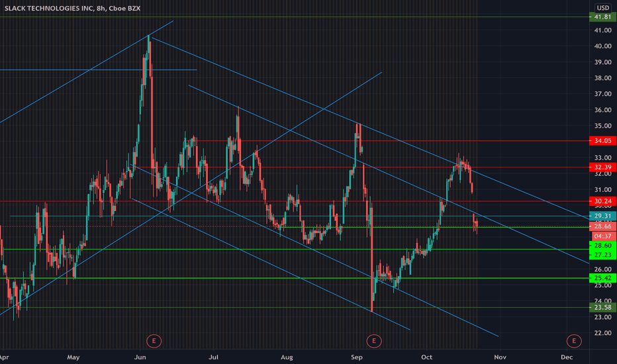Click the 41.00 price axis tick
Screen dimensions: 617x364
coord(603,30)
